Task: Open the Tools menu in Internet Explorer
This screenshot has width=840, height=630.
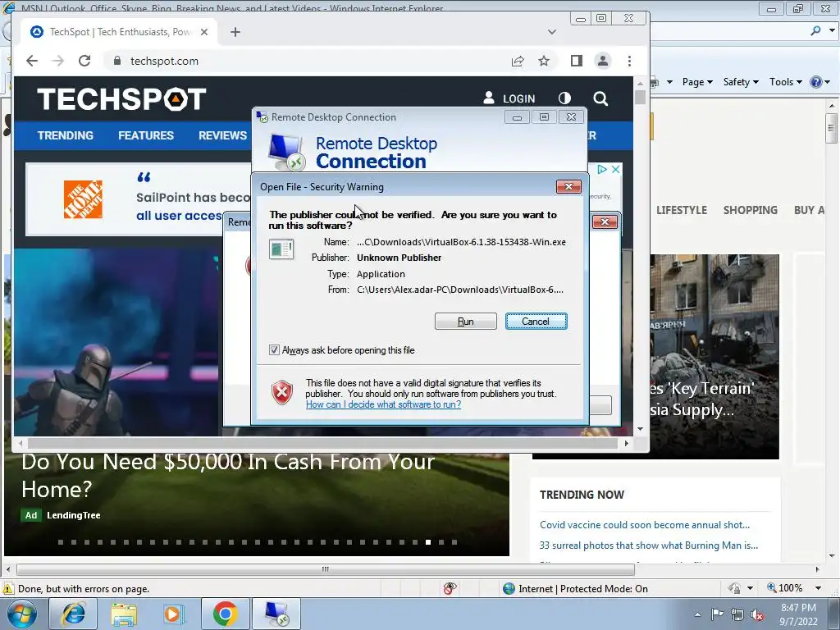Action: click(x=785, y=82)
